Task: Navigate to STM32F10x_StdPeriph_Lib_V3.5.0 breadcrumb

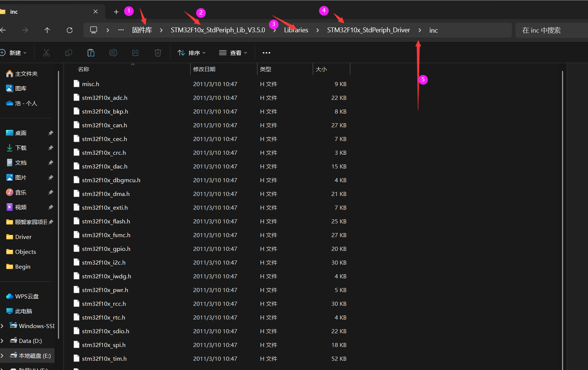Action: pos(218,30)
